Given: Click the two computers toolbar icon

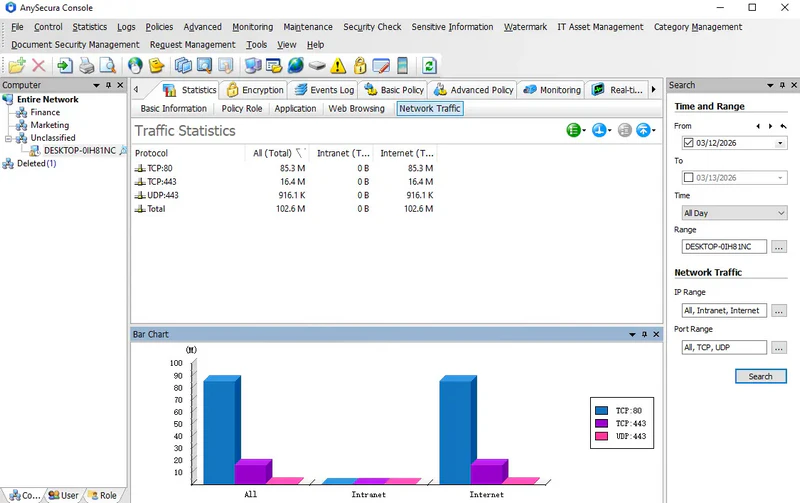Looking at the screenshot, I should coord(253,66).
